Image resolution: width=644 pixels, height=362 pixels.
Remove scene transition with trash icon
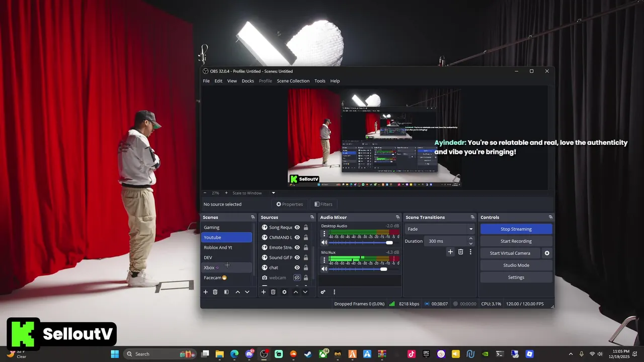[x=460, y=252]
